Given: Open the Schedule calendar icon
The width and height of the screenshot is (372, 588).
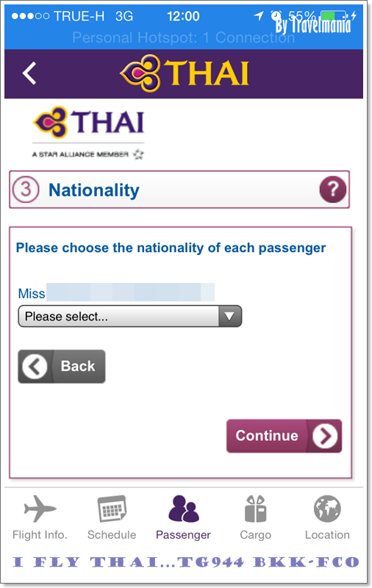Looking at the screenshot, I should click(112, 509).
